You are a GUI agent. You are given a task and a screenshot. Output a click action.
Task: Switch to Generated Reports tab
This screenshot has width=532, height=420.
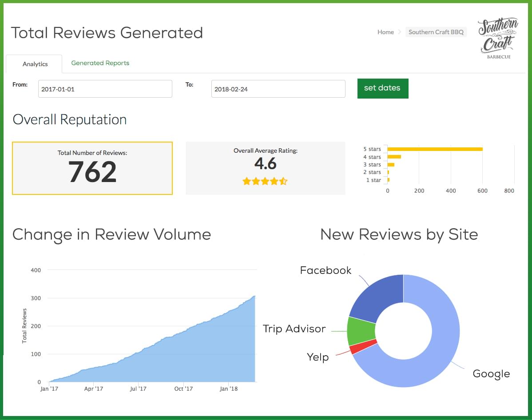coord(100,63)
